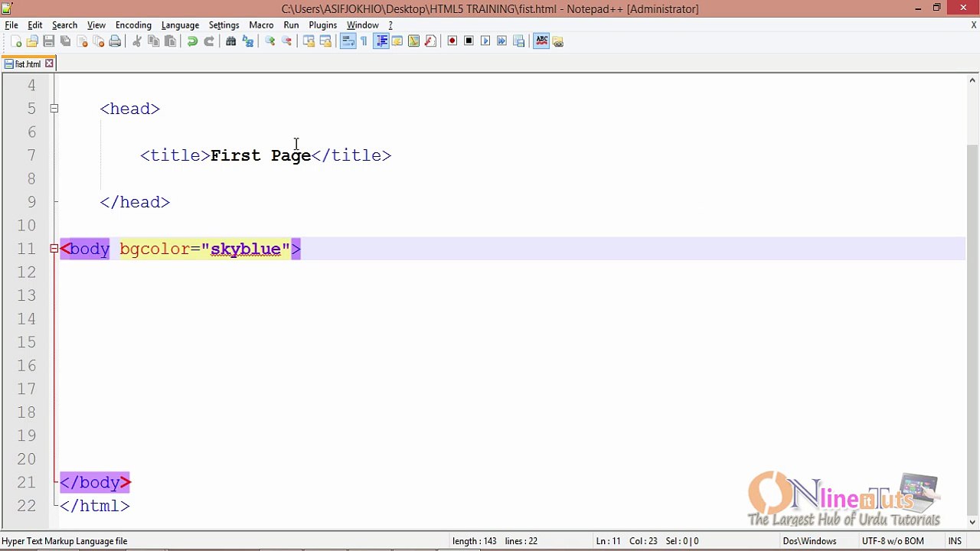The height and width of the screenshot is (551, 980).
Task: Collapse the head block fold marker
Action: [54, 109]
